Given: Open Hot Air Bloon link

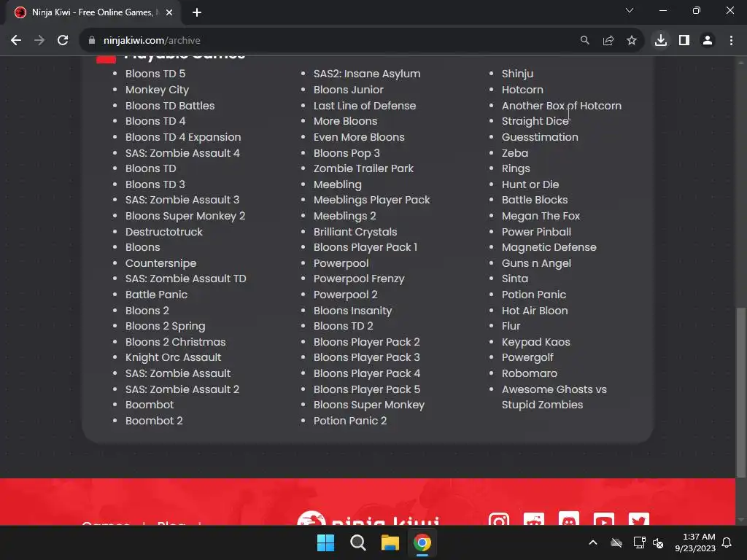Looking at the screenshot, I should click(535, 311).
